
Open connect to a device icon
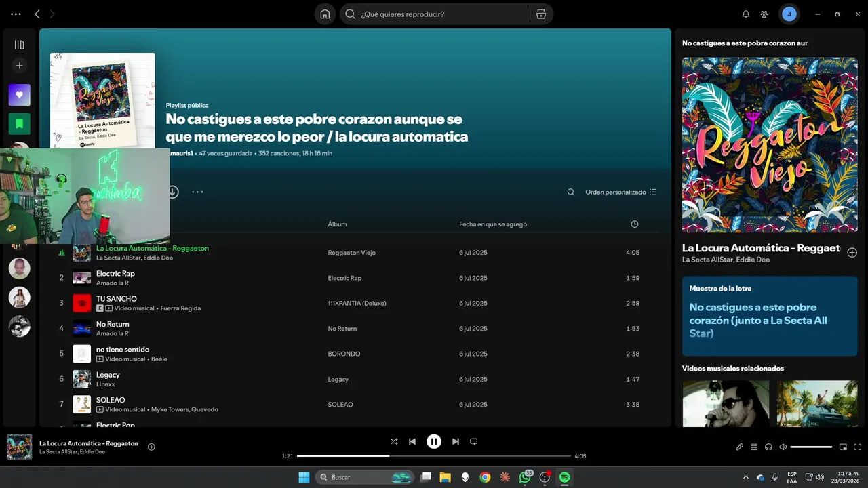tap(768, 447)
